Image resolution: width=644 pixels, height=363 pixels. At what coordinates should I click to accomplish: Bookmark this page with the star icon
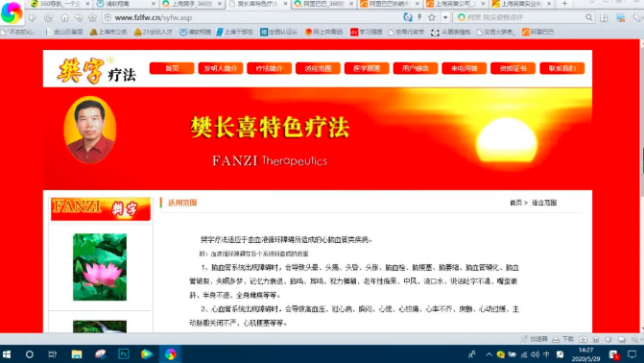pos(432,17)
